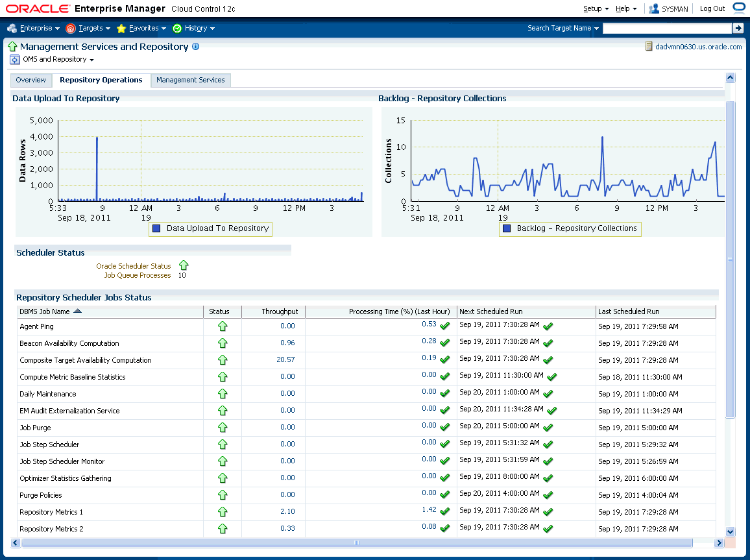
Task: Open the Favorites menu
Action: [x=147, y=28]
